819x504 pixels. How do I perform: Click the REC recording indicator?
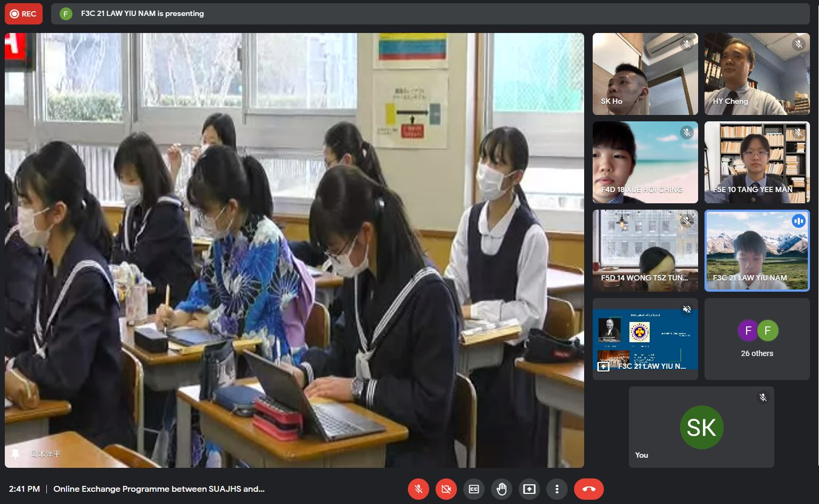23,14
